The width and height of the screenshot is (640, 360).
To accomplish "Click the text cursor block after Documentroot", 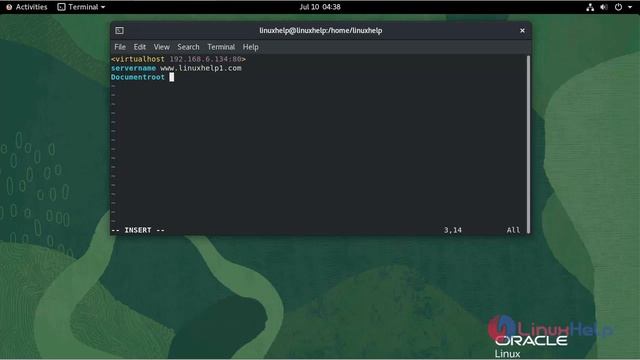I will coord(172,77).
